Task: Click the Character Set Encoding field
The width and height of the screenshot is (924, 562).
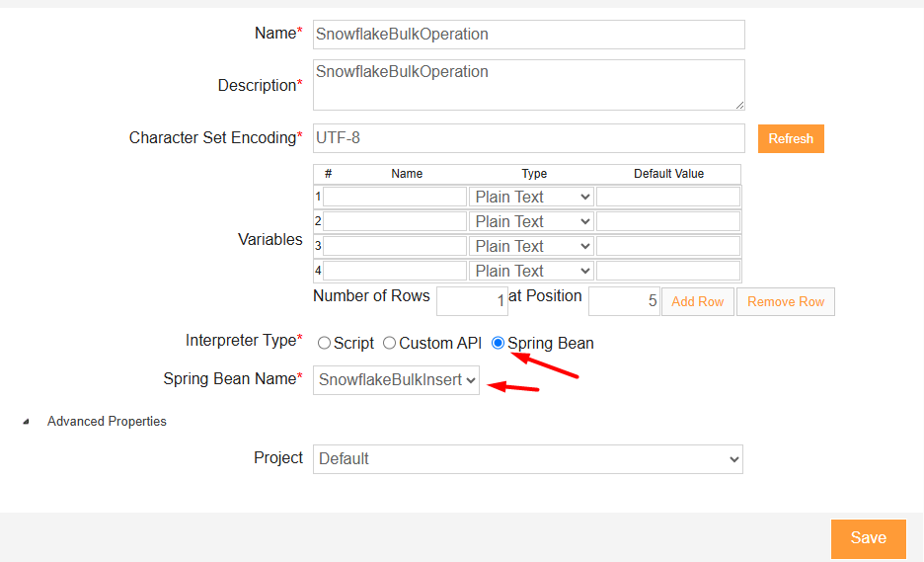Action: [528, 138]
